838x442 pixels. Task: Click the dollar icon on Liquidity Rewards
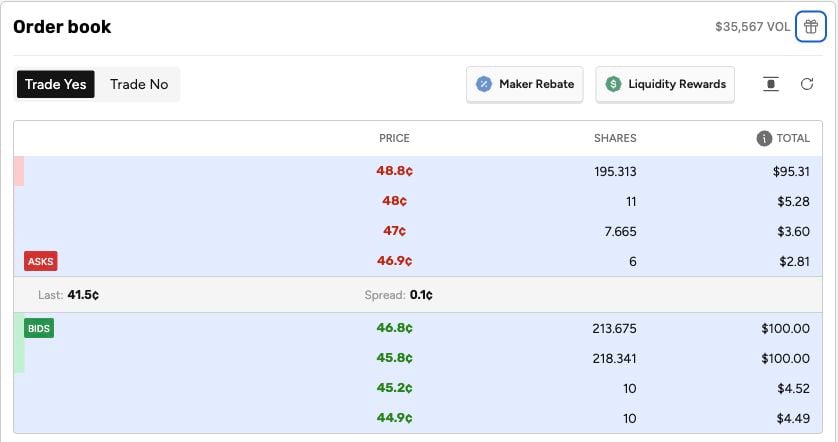pos(613,84)
